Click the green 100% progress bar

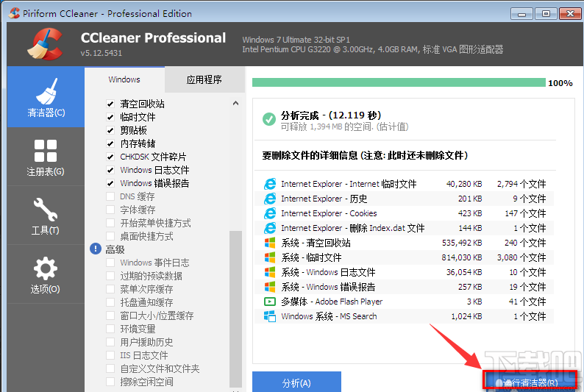pyautogui.click(x=399, y=82)
